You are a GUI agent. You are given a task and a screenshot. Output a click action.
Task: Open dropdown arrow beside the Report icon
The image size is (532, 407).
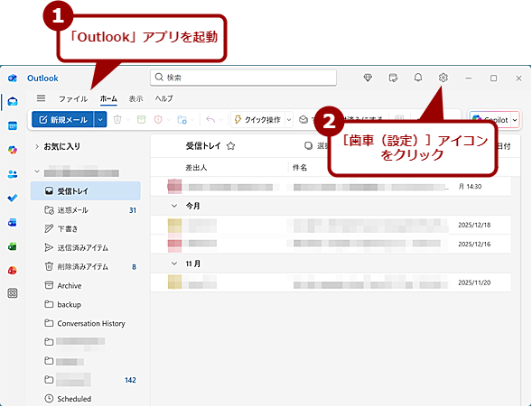click(x=169, y=120)
